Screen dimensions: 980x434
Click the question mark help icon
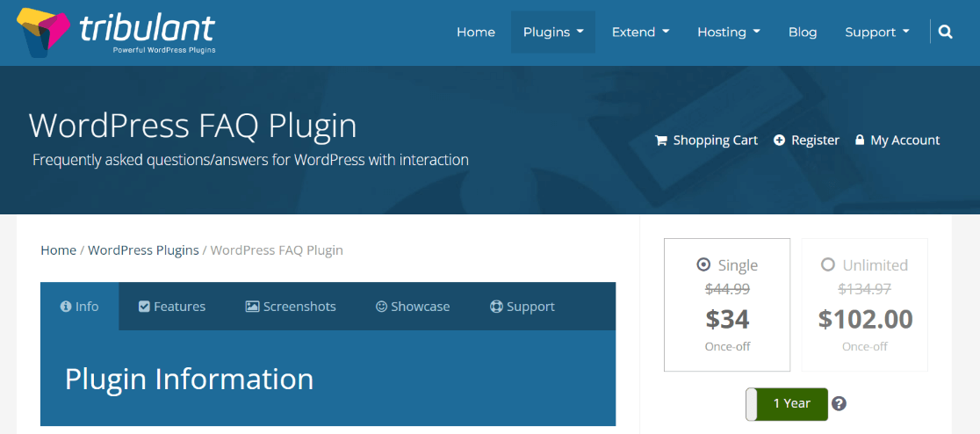tap(839, 404)
